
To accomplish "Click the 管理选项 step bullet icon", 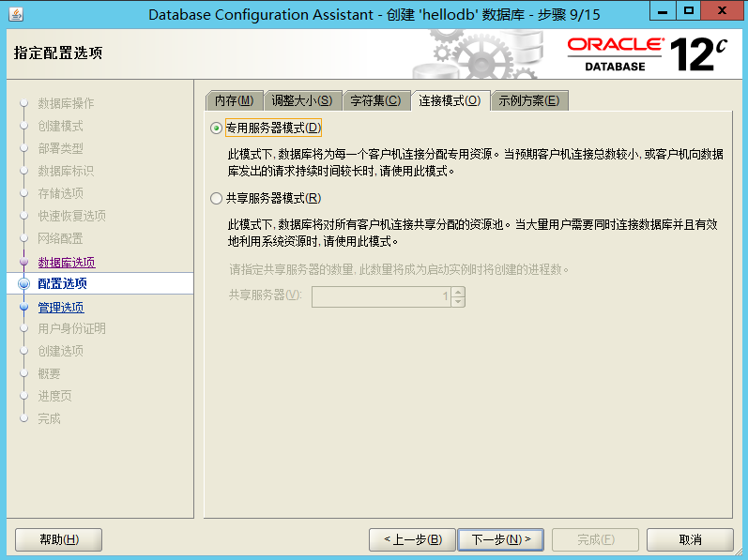I will coord(23,307).
